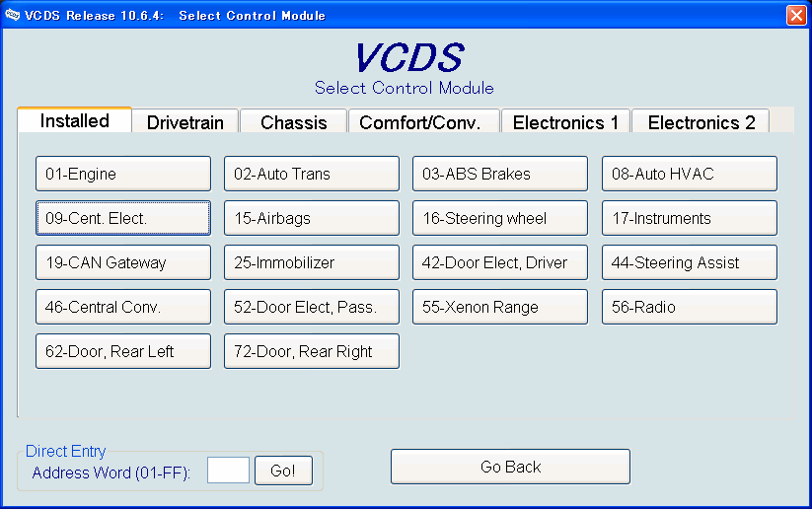This screenshot has width=812, height=509.
Task: Choose the 17-Instruments module
Action: pyautogui.click(x=690, y=218)
